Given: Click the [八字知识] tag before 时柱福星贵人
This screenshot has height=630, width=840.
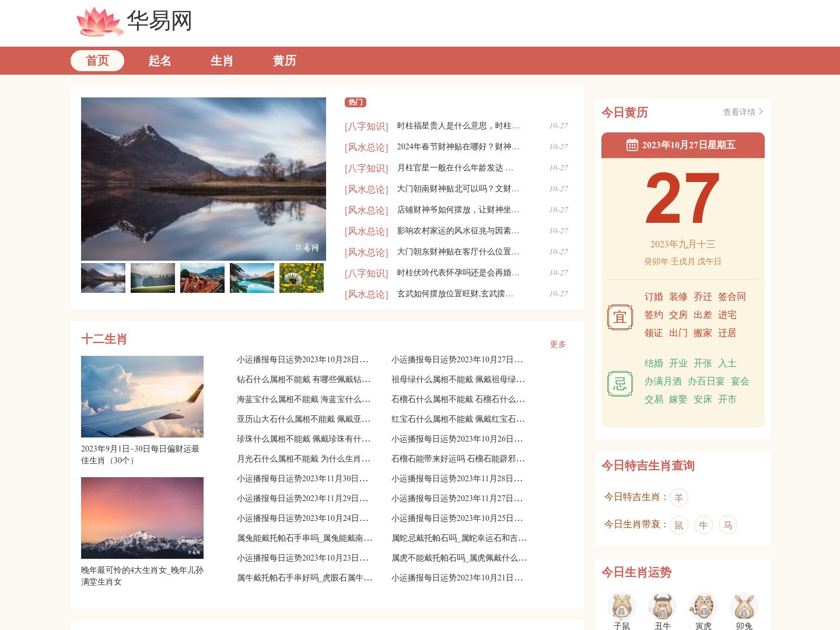Looking at the screenshot, I should 366,127.
